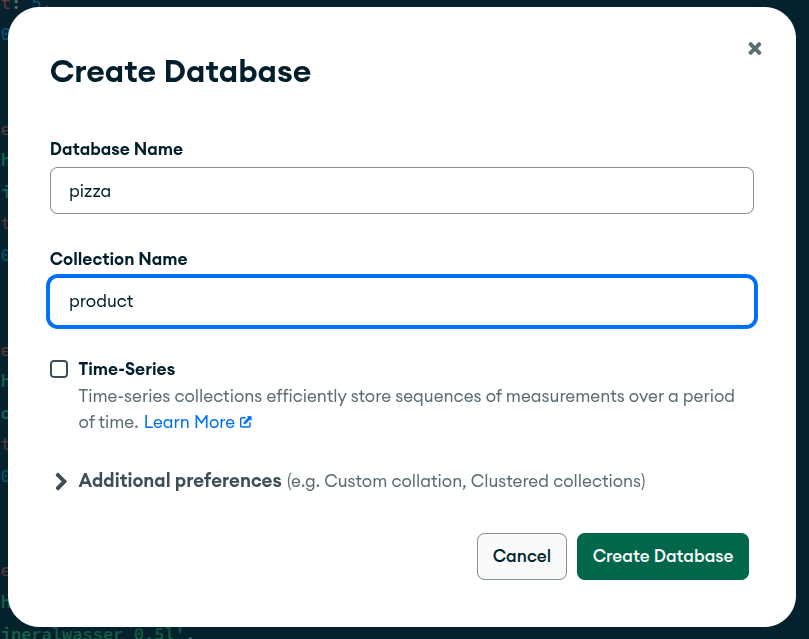The width and height of the screenshot is (809, 639).
Task: Click the Create Database dialog heading
Action: click(x=180, y=72)
